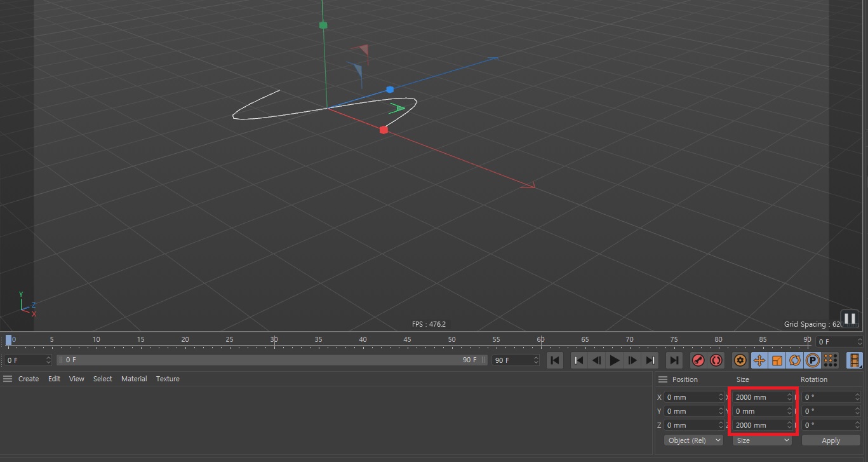Click the pause icon in the viewport corner
868x462 pixels.
pyautogui.click(x=849, y=318)
